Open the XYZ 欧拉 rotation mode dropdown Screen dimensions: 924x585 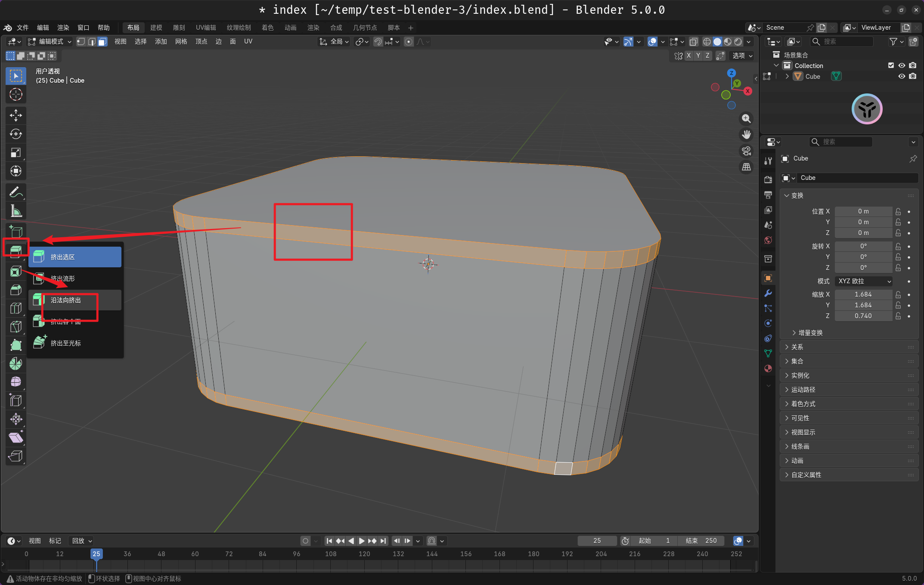[x=864, y=281]
